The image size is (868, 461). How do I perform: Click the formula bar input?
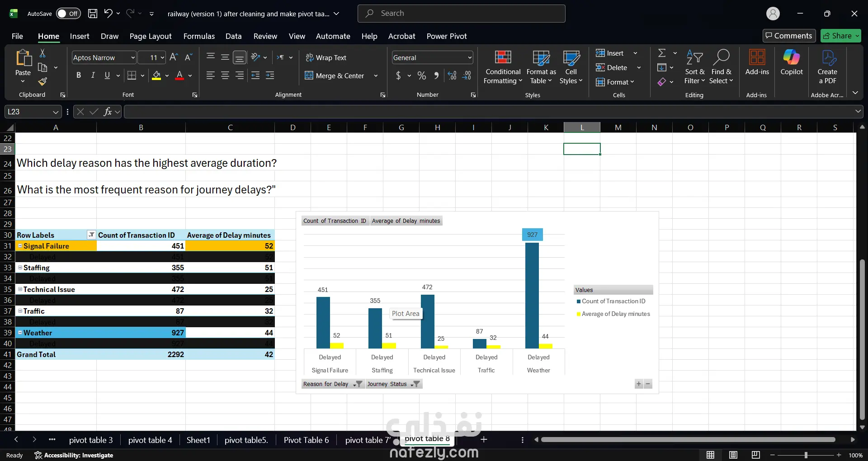[488, 112]
